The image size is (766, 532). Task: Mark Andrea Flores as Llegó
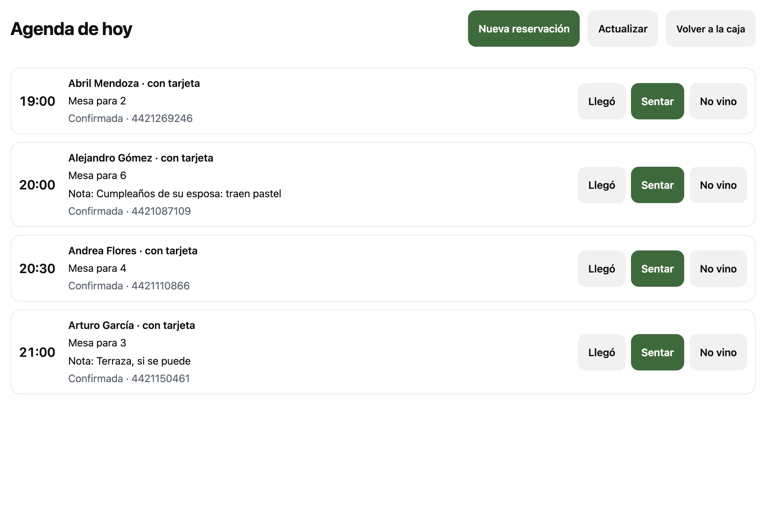[601, 268]
